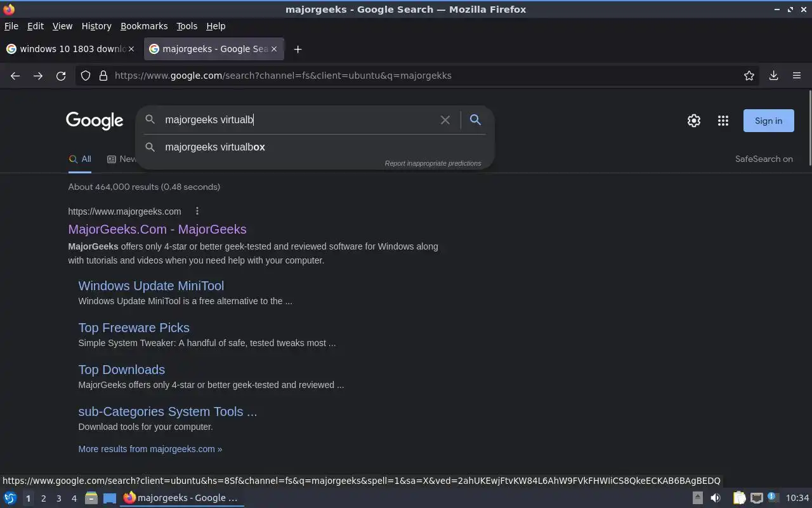This screenshot has height=508, width=812.
Task: Open network status tray icon
Action: point(756,498)
